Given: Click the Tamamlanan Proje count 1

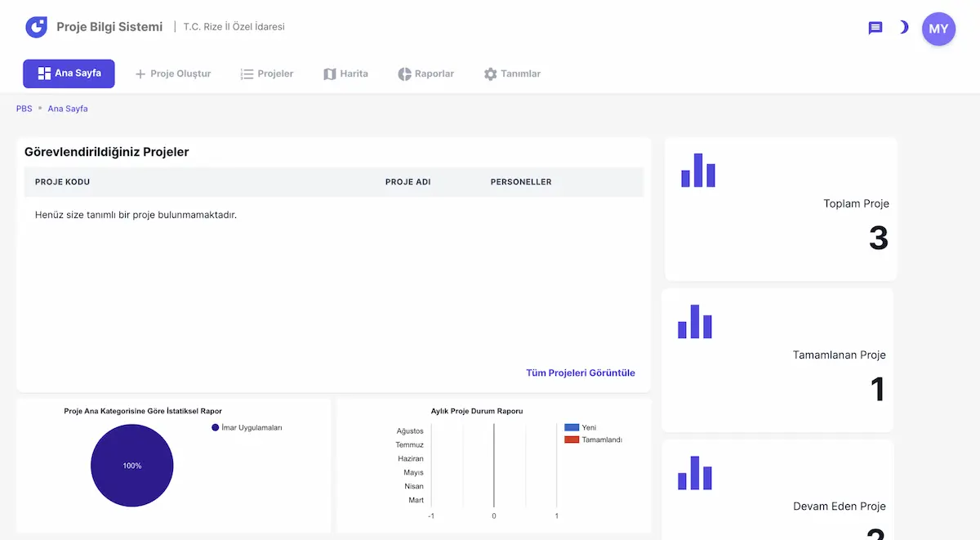Looking at the screenshot, I should [878, 389].
